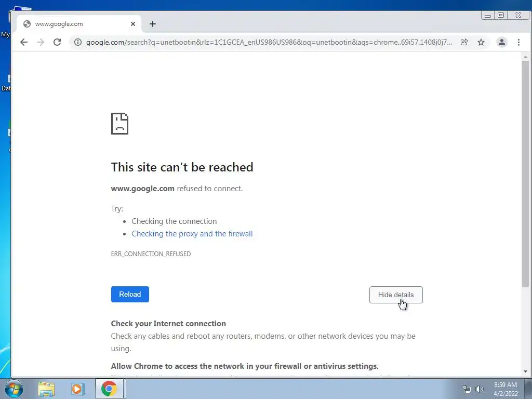532x399 pixels.
Task: Click the sad page error icon
Action: [x=120, y=124]
